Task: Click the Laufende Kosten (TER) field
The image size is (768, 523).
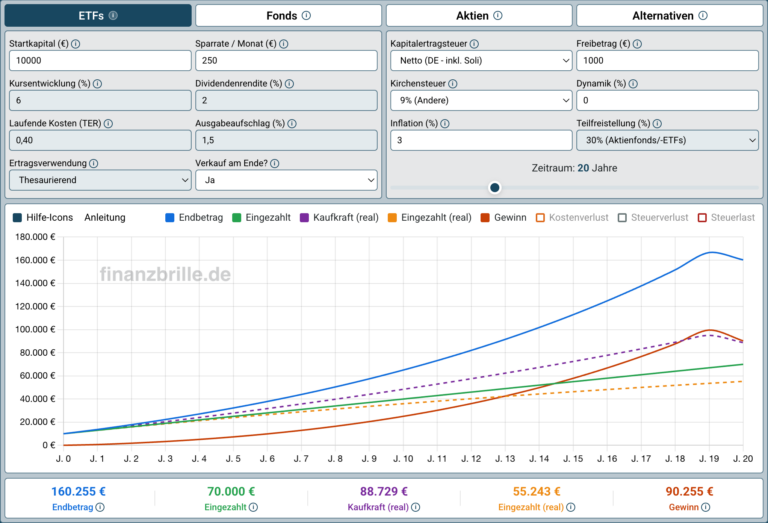Action: (100, 141)
